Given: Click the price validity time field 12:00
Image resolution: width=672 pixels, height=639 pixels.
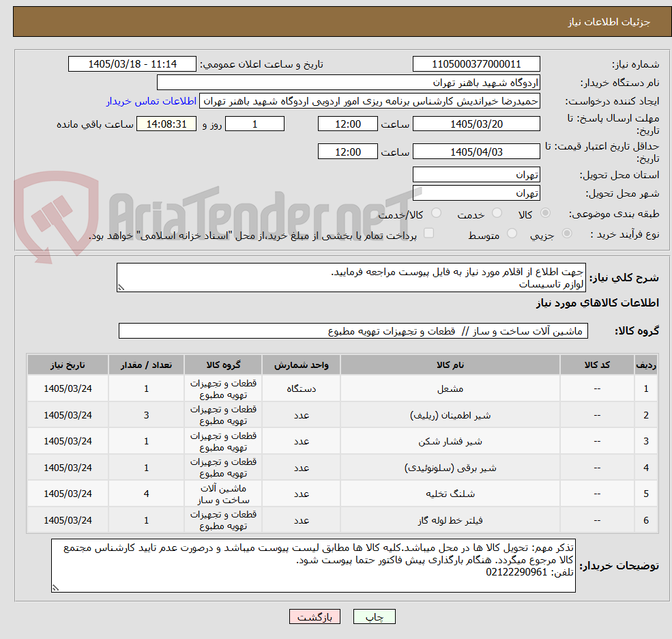Looking at the screenshot, I should [x=347, y=152].
